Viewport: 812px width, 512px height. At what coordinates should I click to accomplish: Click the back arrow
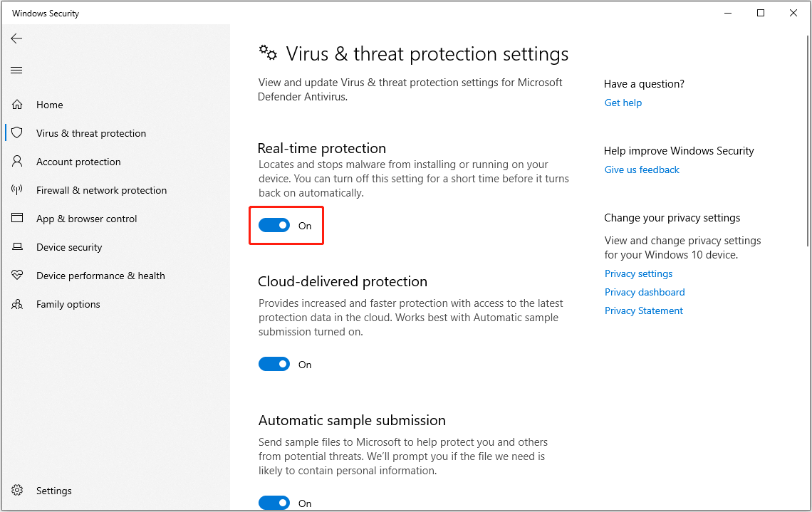[x=16, y=38]
